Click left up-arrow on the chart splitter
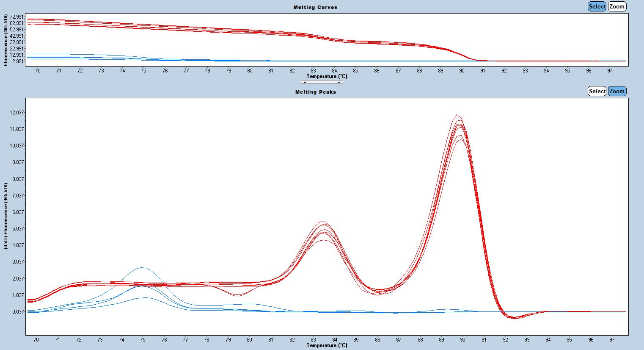 (305, 82)
